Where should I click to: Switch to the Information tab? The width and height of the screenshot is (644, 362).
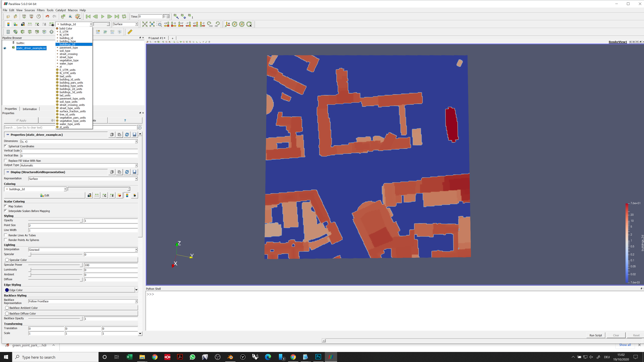(30, 109)
